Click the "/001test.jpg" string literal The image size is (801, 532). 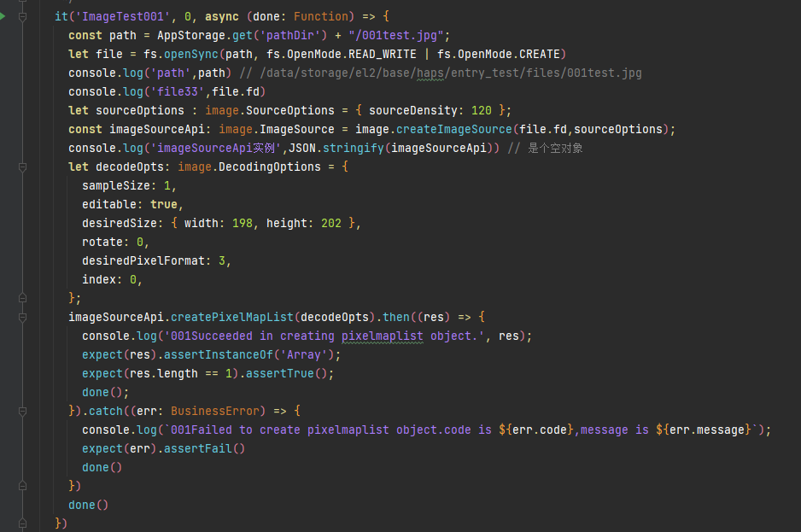click(396, 36)
